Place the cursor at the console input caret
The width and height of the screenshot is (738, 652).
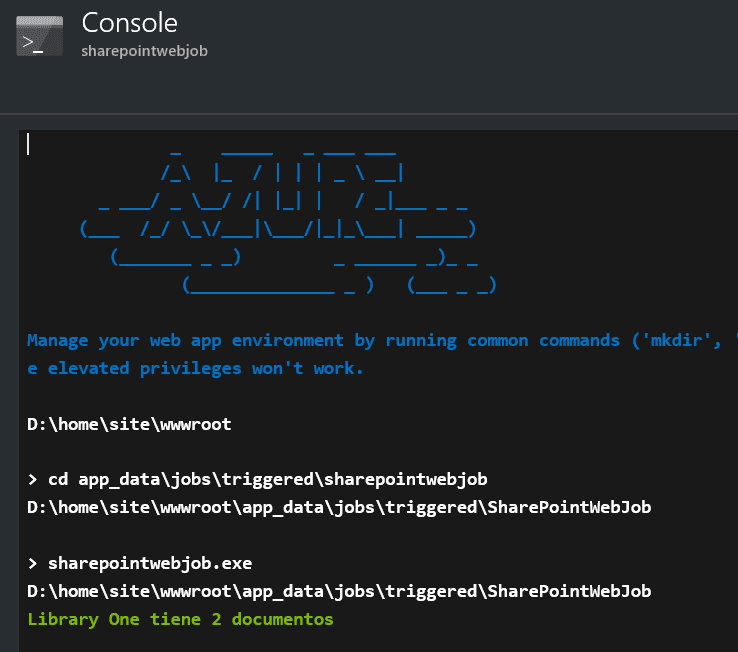point(29,144)
